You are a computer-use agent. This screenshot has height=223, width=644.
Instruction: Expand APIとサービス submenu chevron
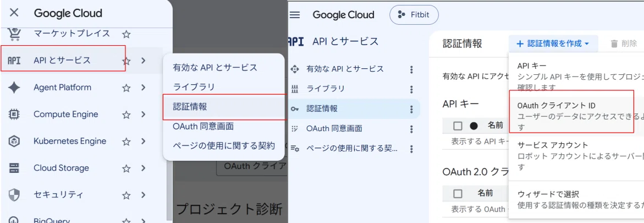[143, 61]
